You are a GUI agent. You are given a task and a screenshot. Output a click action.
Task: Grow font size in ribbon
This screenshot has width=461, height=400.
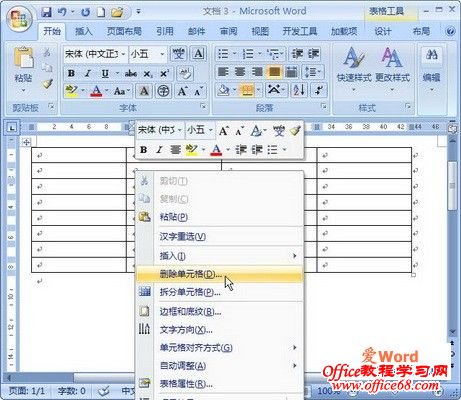182,91
